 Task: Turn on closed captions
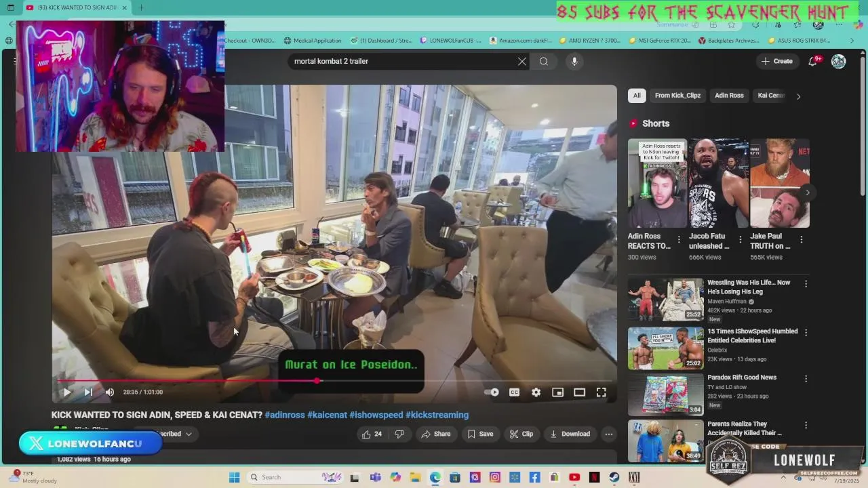pyautogui.click(x=514, y=392)
